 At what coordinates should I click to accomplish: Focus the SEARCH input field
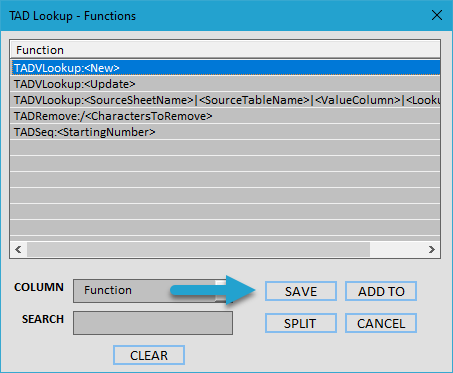tap(153, 323)
